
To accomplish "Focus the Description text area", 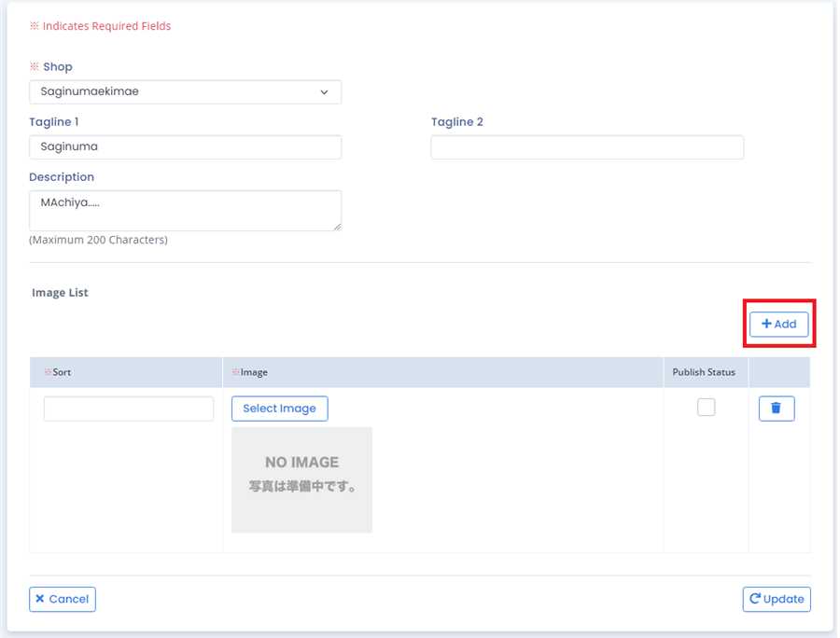I will point(185,211).
